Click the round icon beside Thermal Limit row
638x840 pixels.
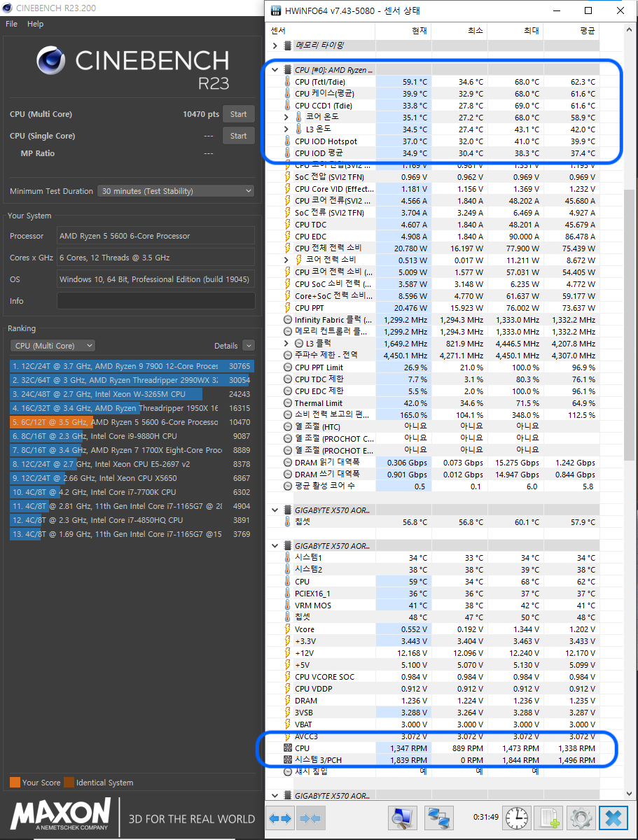(x=287, y=403)
